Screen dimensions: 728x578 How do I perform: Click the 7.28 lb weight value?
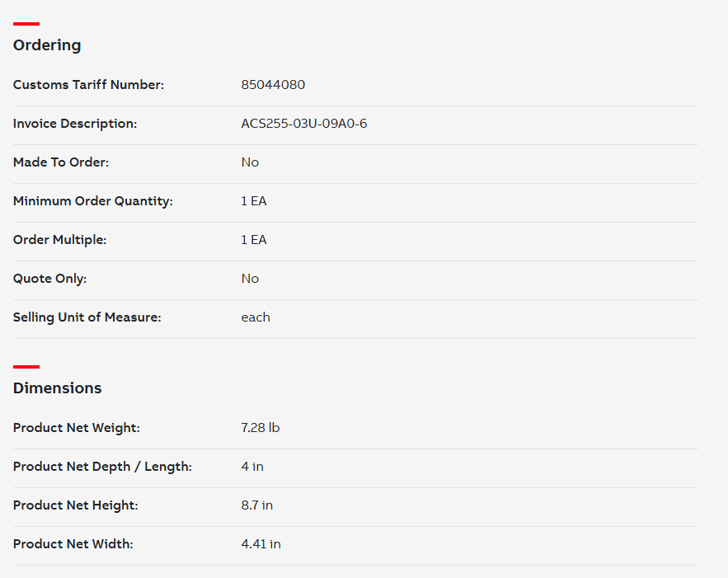point(261,428)
